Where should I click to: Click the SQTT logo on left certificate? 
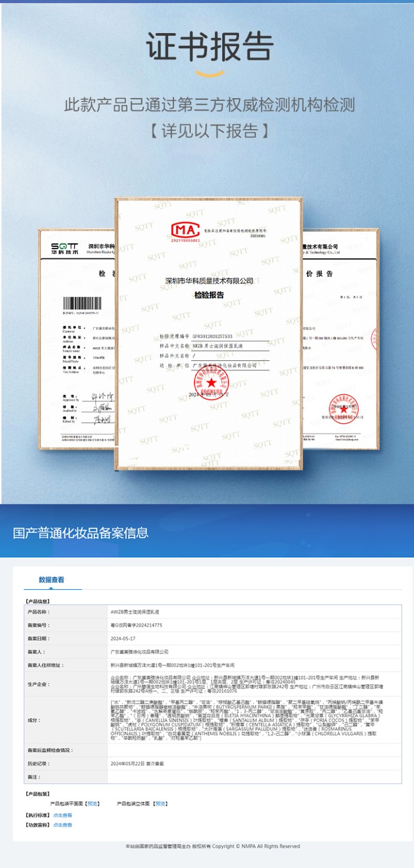point(64,248)
